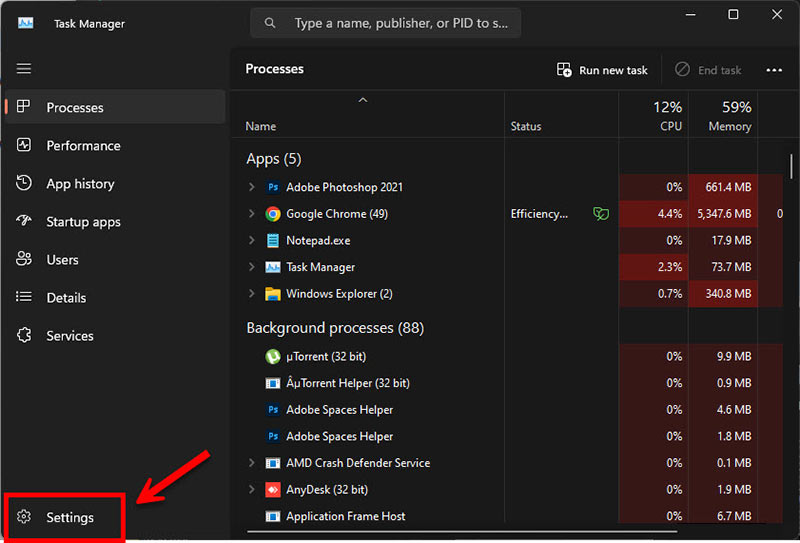Click the Notepad.exe icon
Image resolution: width=800 pixels, height=543 pixels.
(273, 240)
